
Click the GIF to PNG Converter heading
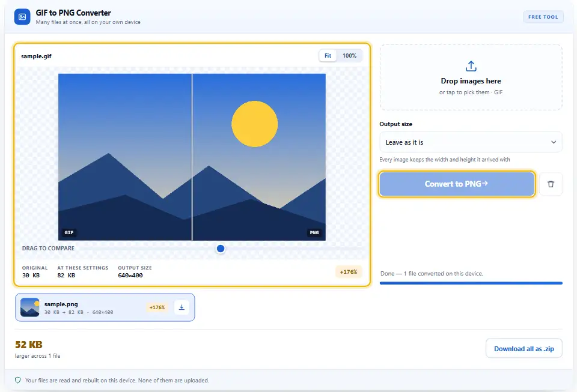click(x=73, y=13)
